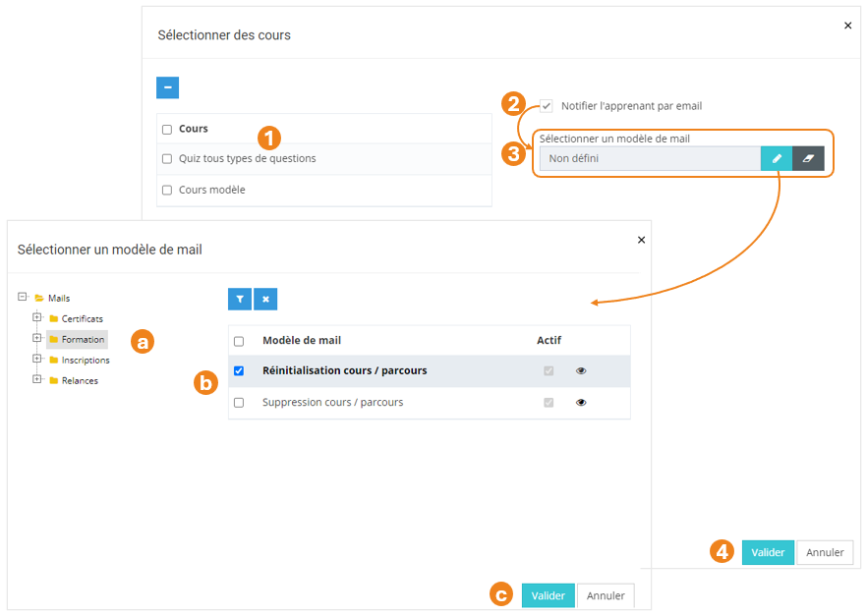The width and height of the screenshot is (867, 616).
Task: Collapse the Mails root tree node
Action: tap(23, 297)
